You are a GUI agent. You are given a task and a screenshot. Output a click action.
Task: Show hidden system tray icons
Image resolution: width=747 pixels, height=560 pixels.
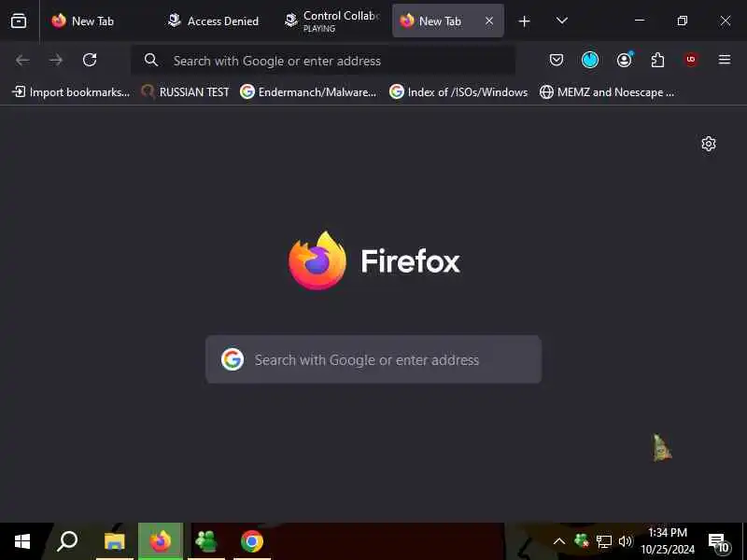pyautogui.click(x=559, y=541)
